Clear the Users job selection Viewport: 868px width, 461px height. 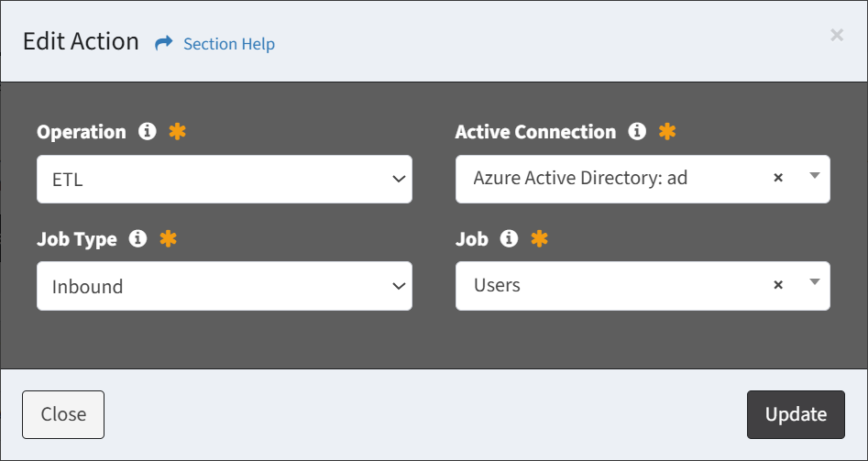click(x=778, y=284)
